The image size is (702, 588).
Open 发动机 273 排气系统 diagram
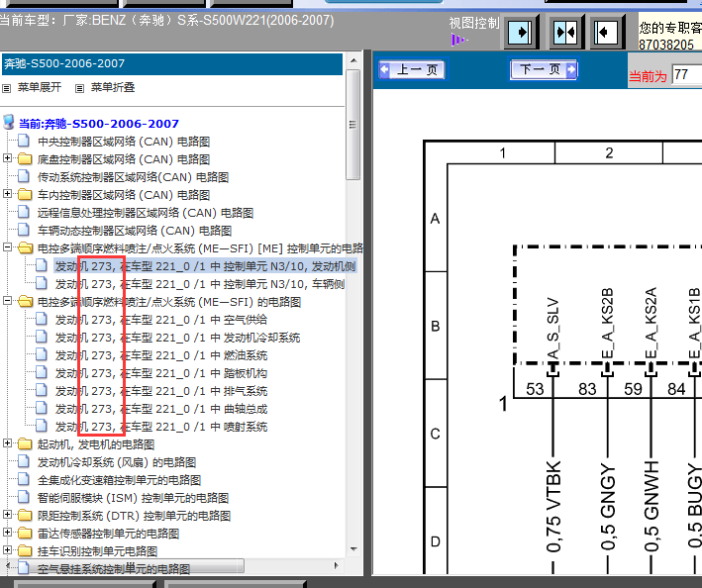coord(161,391)
